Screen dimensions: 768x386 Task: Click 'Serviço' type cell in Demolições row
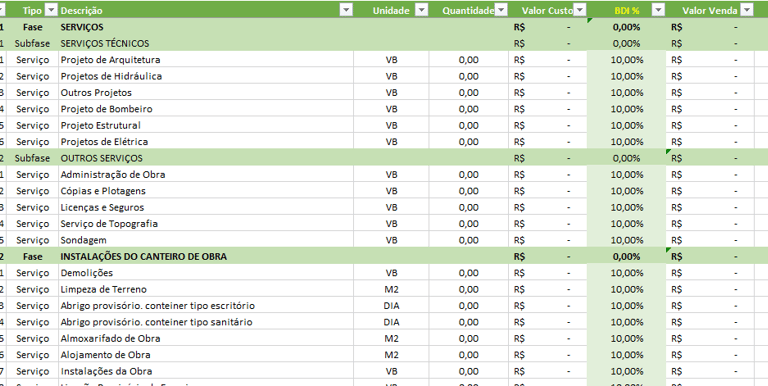point(32,273)
